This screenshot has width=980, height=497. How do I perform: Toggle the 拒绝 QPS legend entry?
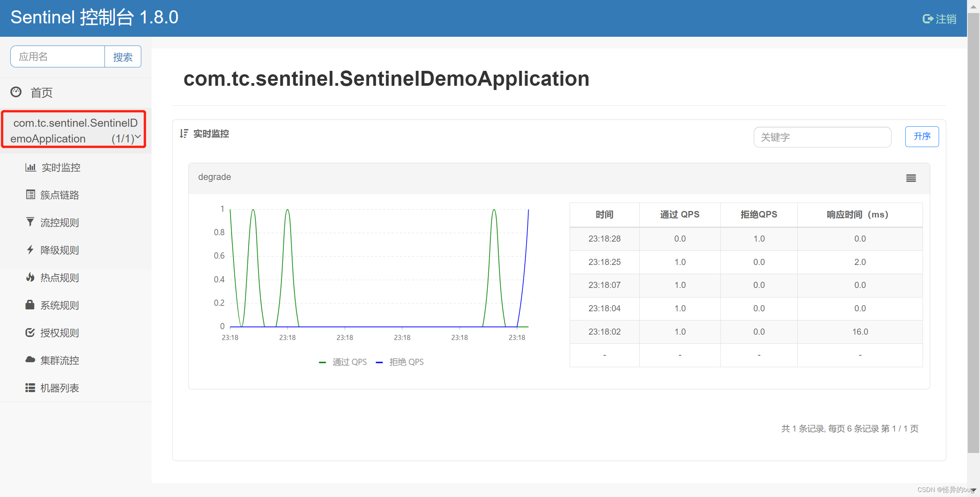(400, 362)
